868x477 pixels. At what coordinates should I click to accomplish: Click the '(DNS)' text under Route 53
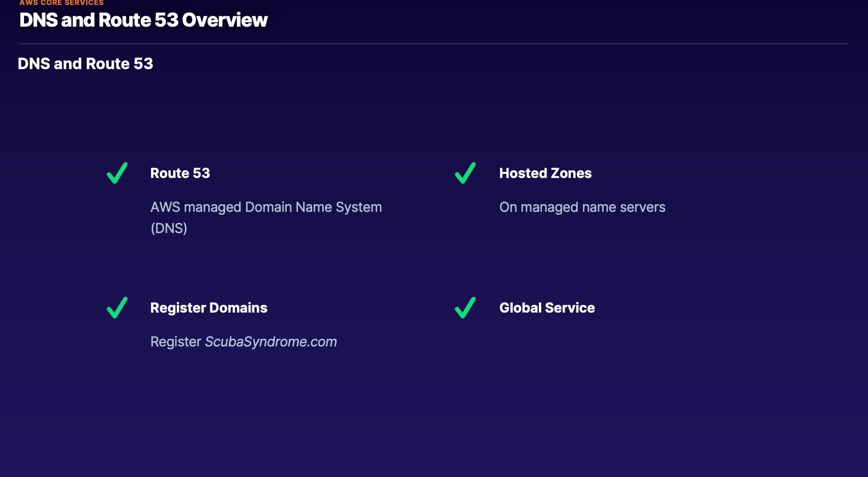(169, 228)
